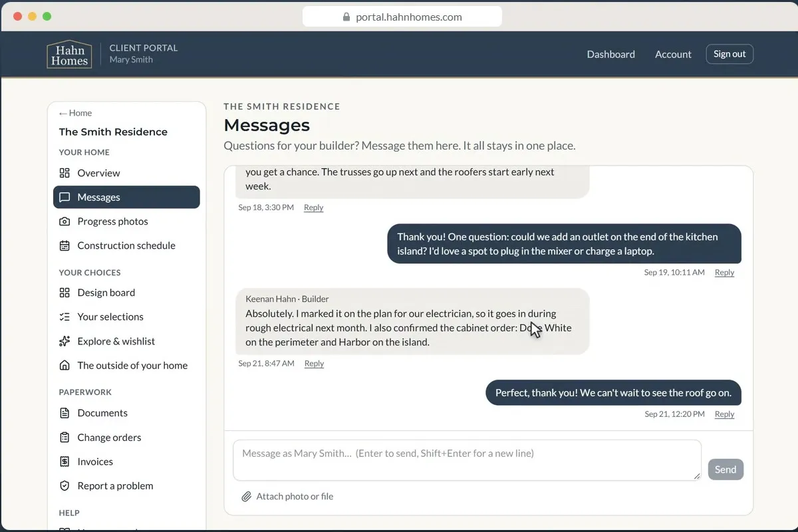This screenshot has width=798, height=532.
Task: Go back via the Home link
Action: (75, 113)
